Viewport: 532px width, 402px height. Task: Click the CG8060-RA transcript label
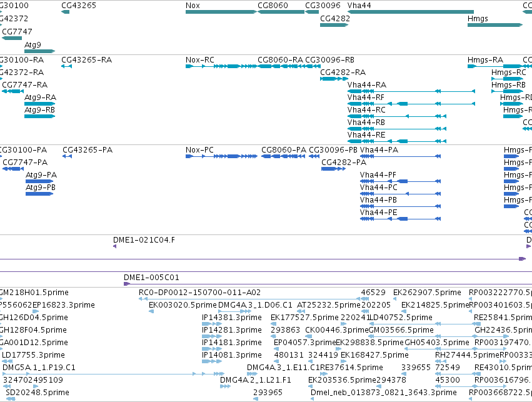click(280, 60)
